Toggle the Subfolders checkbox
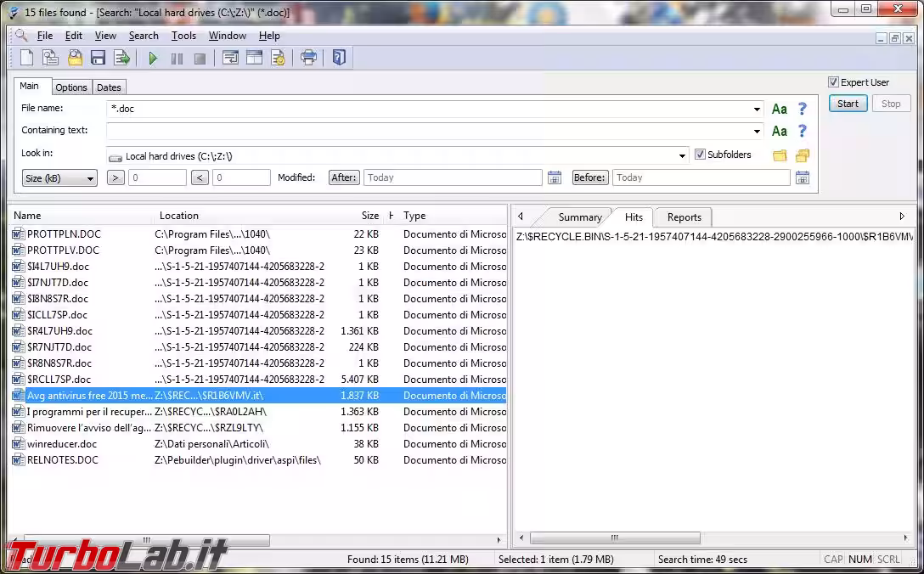This screenshot has width=924, height=574. coord(700,155)
